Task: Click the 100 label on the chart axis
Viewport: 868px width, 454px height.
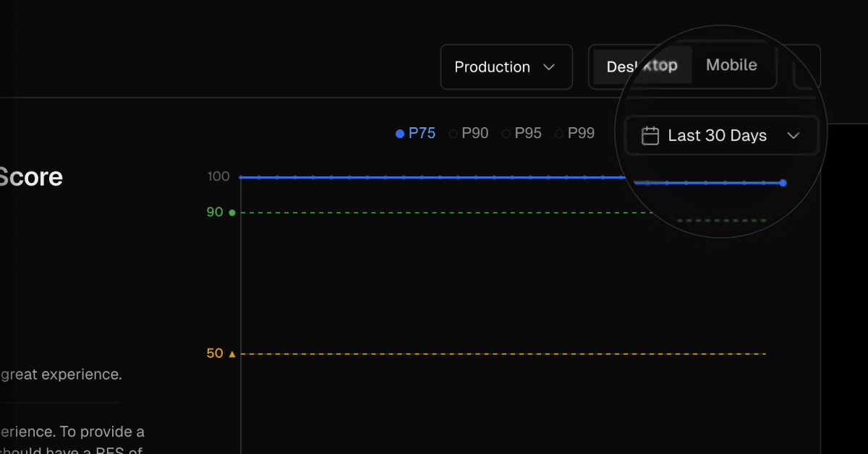Action: click(x=218, y=177)
